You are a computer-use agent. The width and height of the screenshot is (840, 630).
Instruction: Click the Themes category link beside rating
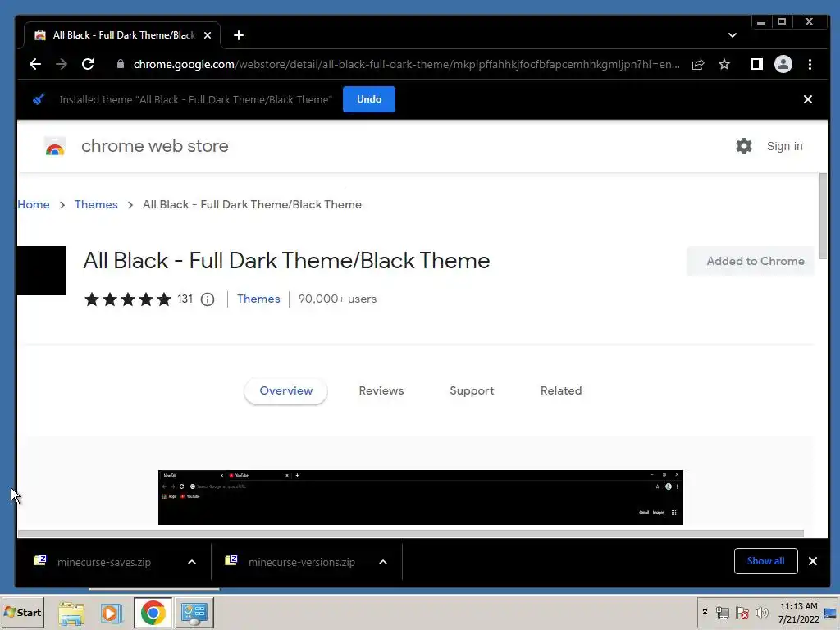coord(258,299)
